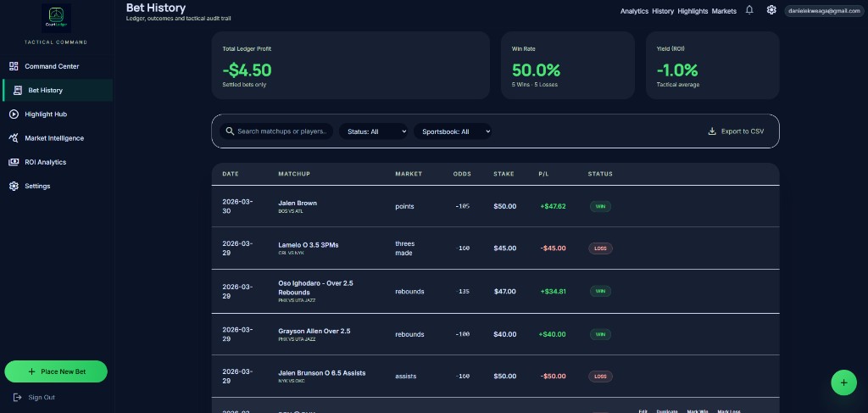Click the +$34.81 profit value
The image size is (868, 413).
coord(553,291)
